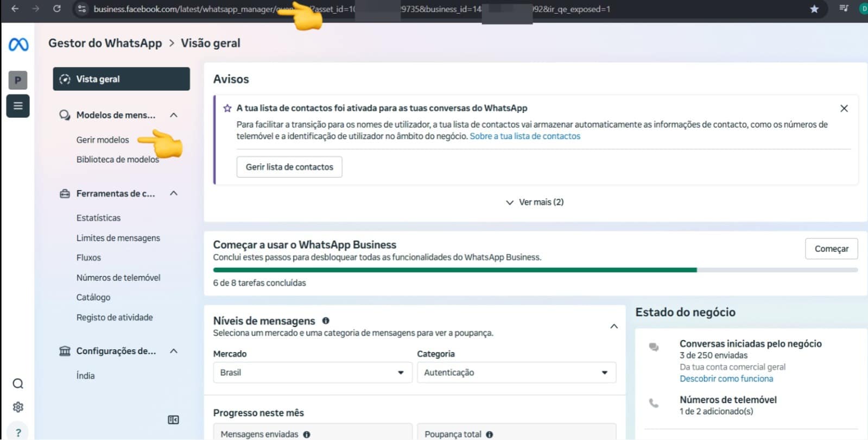
Task: Click the Visão geral breadcrumb text
Action: coord(211,43)
